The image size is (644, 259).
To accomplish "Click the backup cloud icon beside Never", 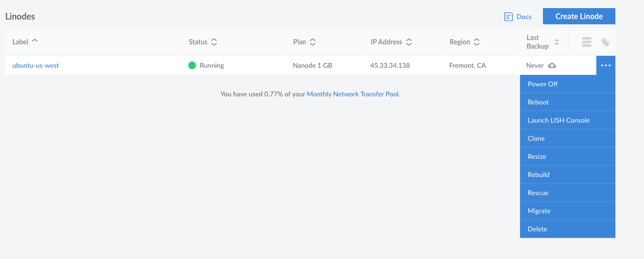I will [x=552, y=65].
